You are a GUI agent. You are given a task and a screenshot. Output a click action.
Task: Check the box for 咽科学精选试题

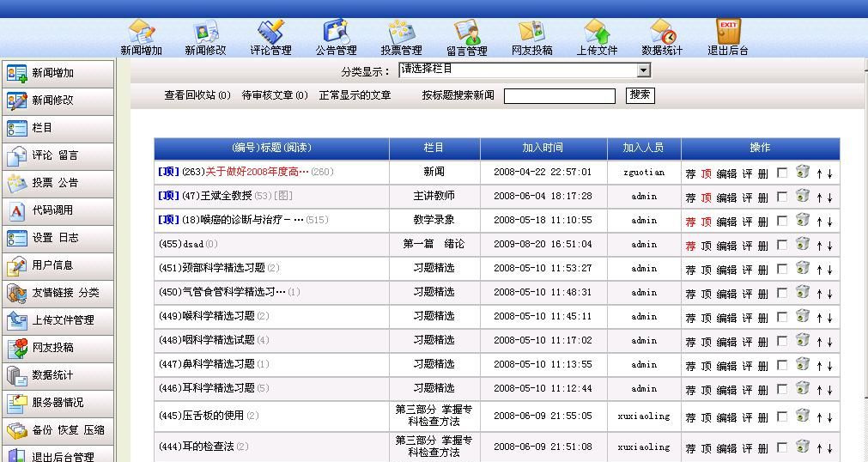click(x=782, y=341)
